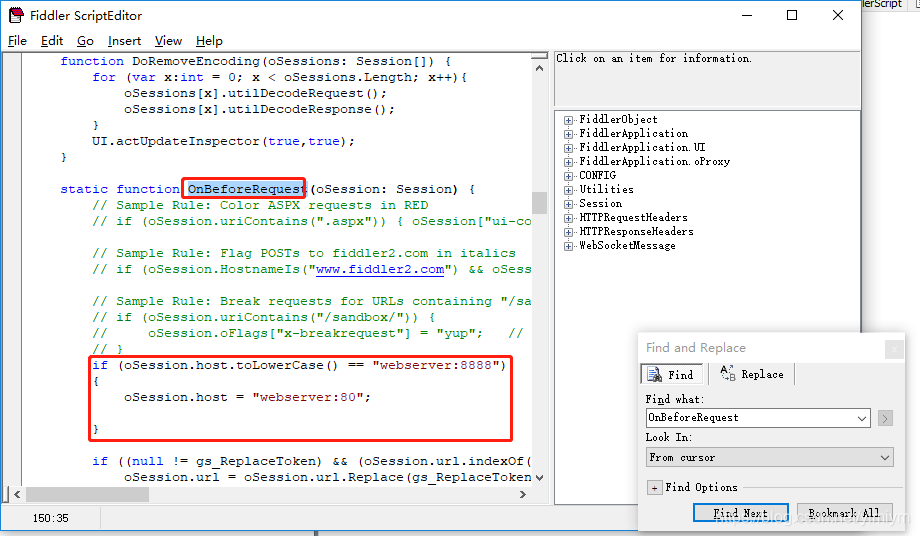Open the Help menu
Image resolution: width=920 pixels, height=536 pixels.
click(209, 40)
